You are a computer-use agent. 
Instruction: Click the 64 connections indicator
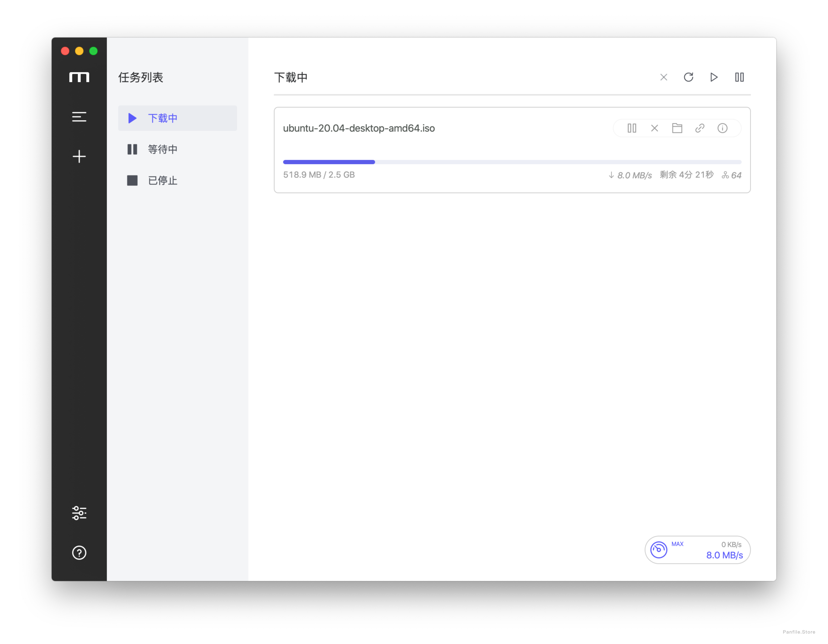tap(732, 175)
